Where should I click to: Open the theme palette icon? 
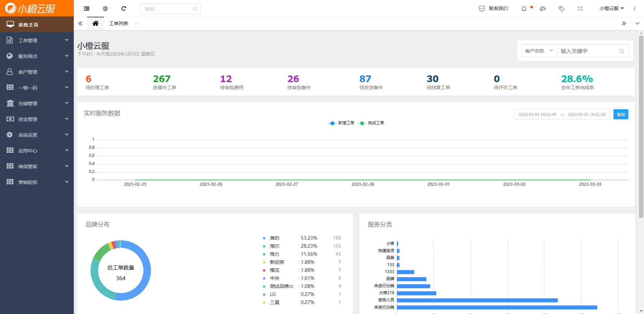pos(543,9)
